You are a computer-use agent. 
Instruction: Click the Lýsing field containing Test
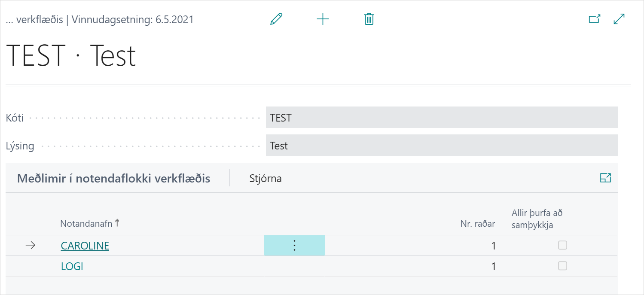(x=441, y=146)
